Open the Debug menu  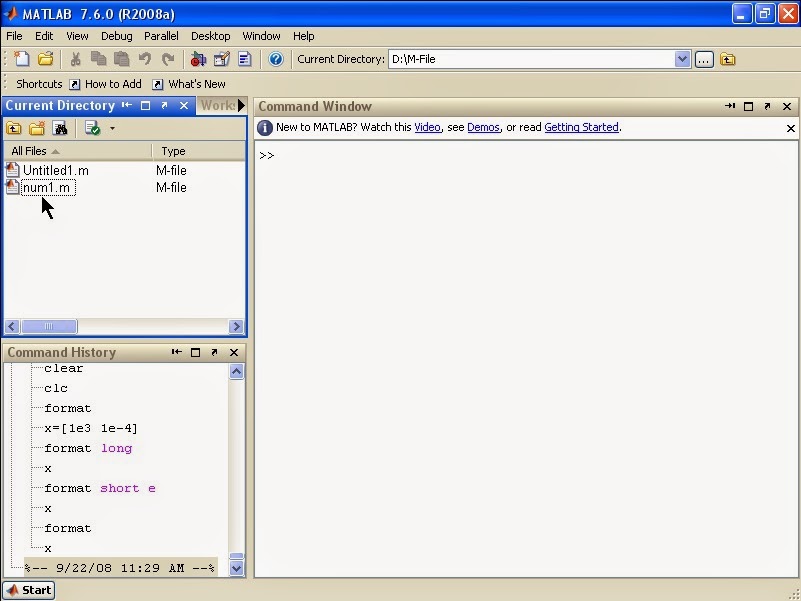coord(116,36)
